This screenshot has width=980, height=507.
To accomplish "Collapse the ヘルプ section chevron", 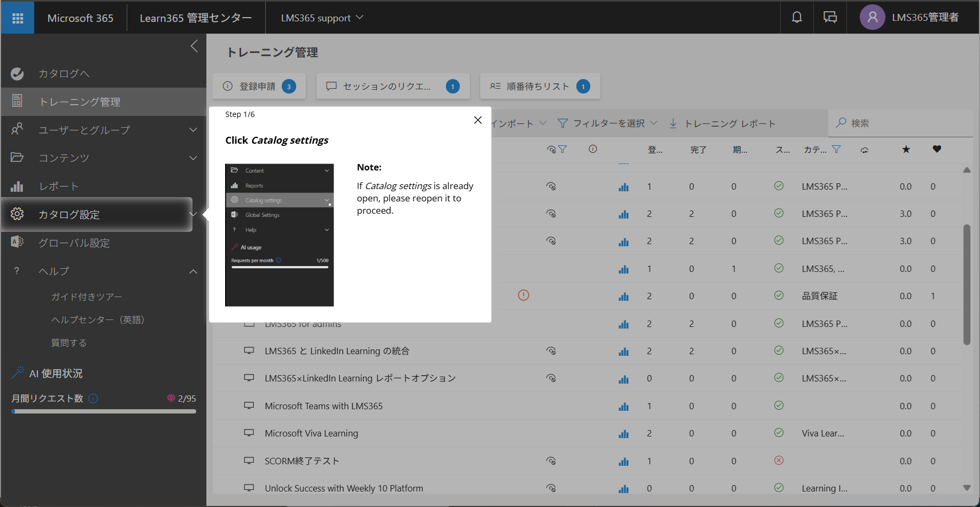I will [193, 271].
